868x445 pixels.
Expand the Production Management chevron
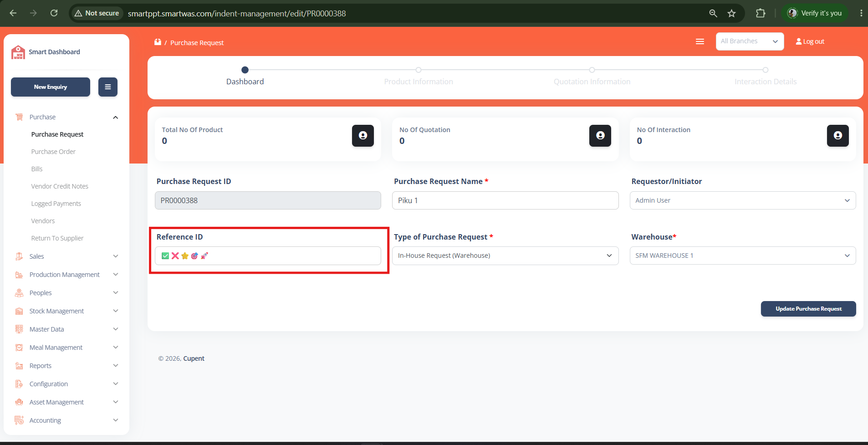[x=116, y=275]
